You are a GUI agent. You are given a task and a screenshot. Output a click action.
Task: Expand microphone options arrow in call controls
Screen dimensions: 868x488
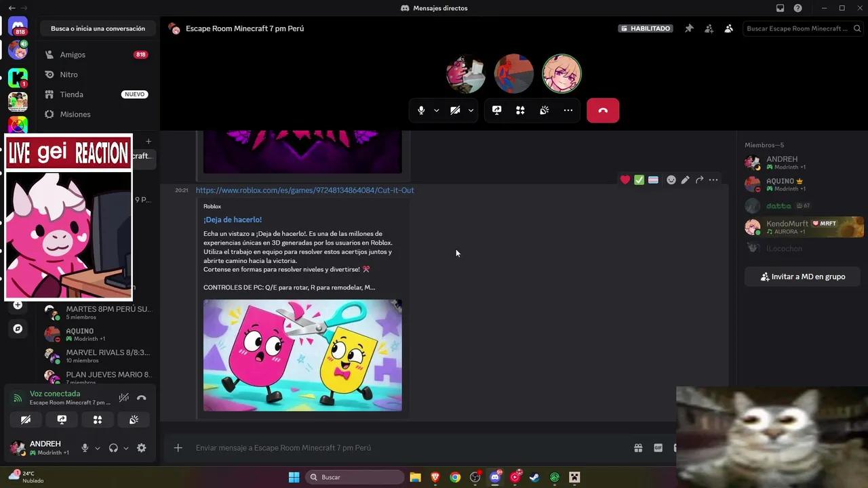click(436, 110)
